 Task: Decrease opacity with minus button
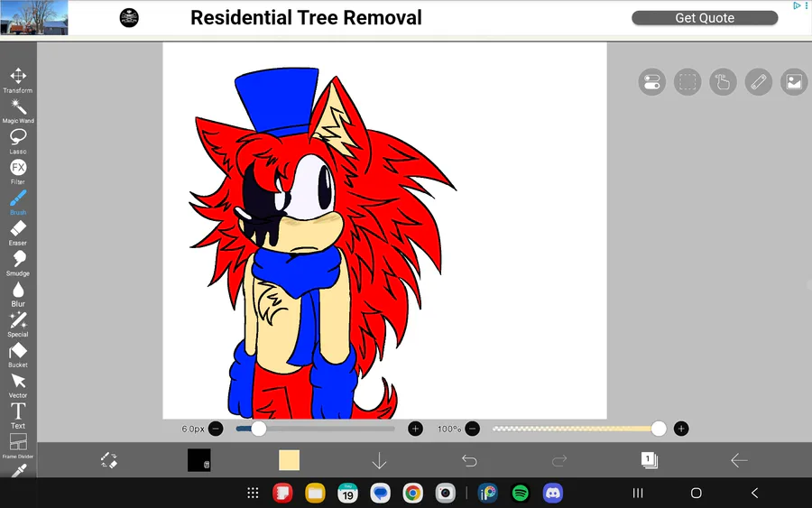pyautogui.click(x=472, y=429)
